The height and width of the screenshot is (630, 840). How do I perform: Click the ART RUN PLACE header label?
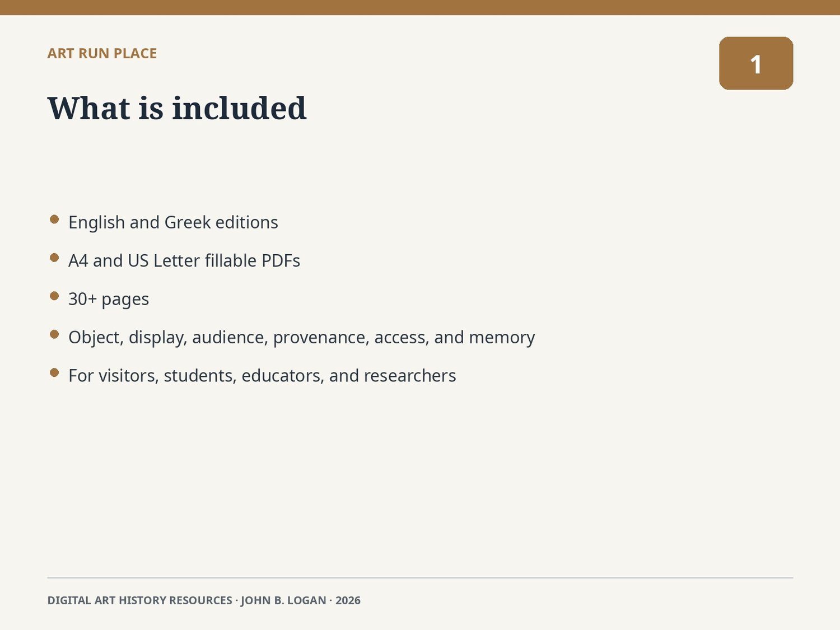[102, 53]
